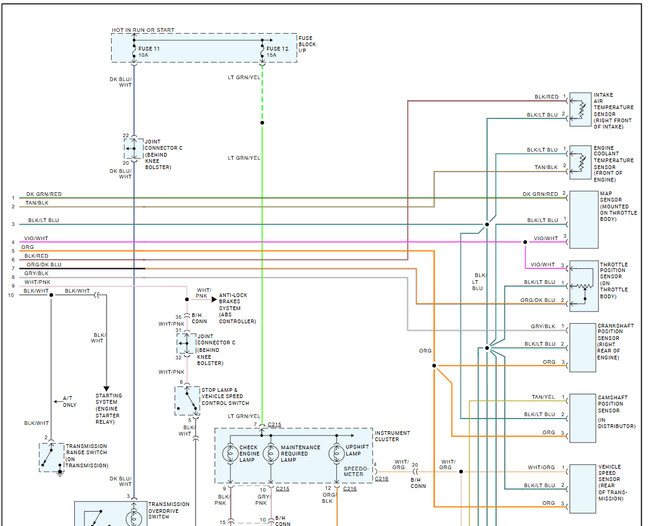Click the WHT/PNK label on wire 9

[x=37, y=282]
